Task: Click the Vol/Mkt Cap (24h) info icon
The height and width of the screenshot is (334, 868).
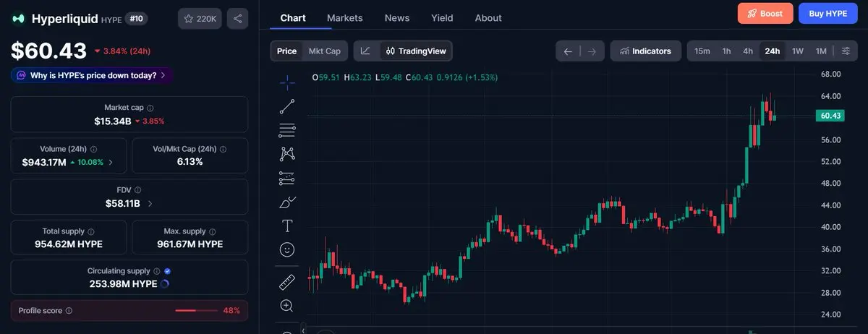Action: point(223,149)
